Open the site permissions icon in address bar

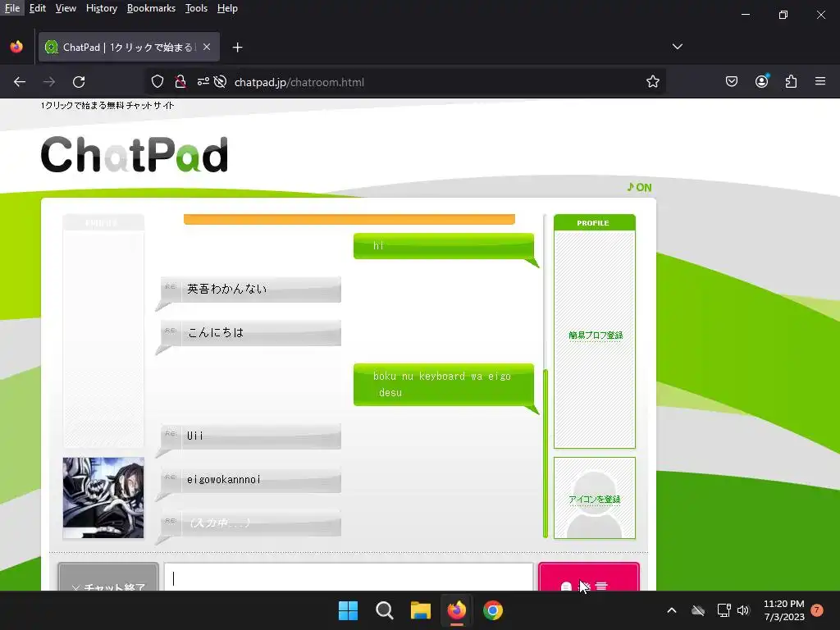coord(203,82)
